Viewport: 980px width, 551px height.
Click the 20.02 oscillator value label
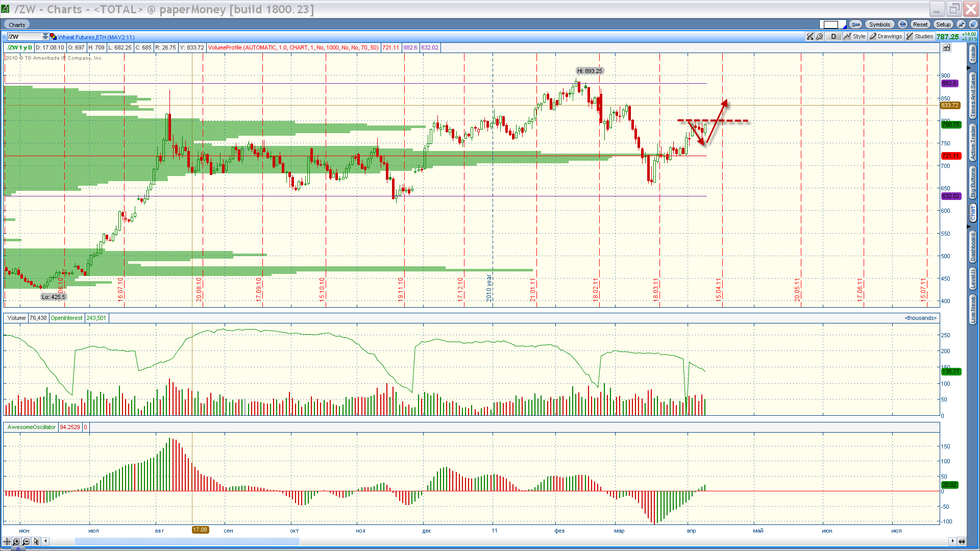click(949, 485)
